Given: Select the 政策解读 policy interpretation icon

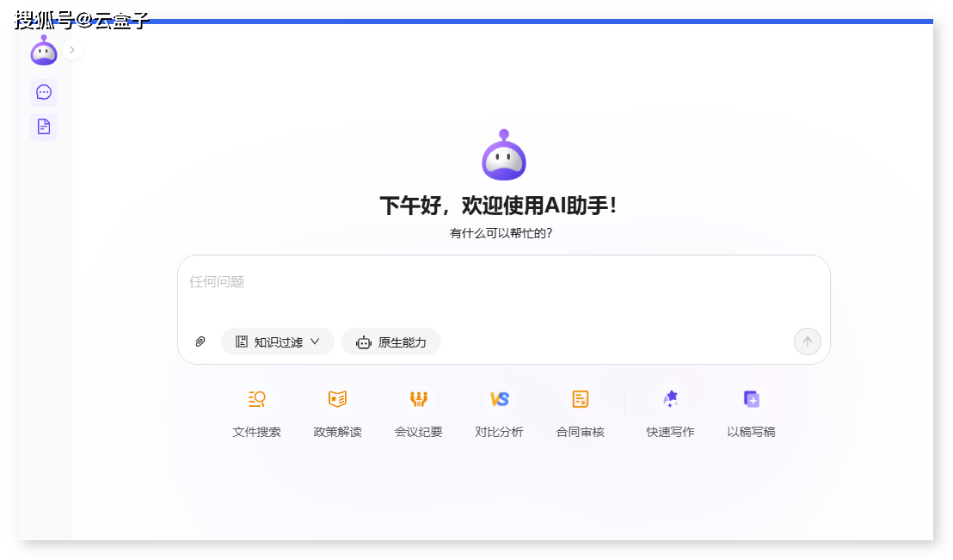Looking at the screenshot, I should click(337, 399).
